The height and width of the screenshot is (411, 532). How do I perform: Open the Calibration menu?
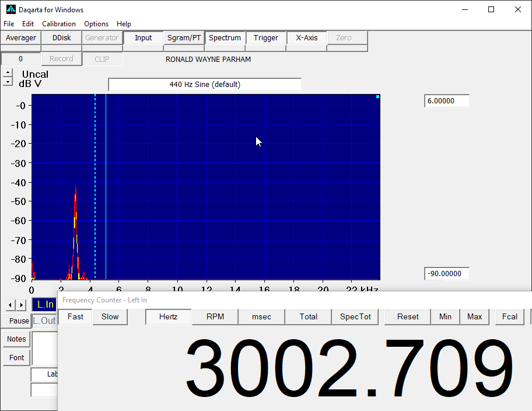[x=59, y=24]
